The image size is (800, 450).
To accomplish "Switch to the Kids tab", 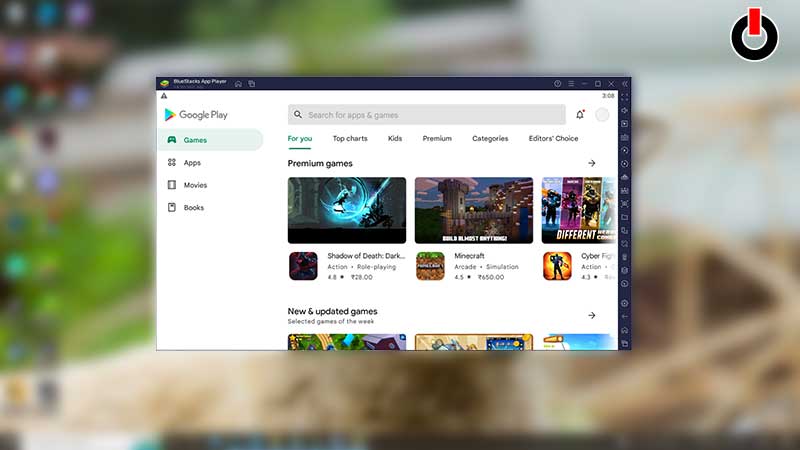I will (x=395, y=139).
